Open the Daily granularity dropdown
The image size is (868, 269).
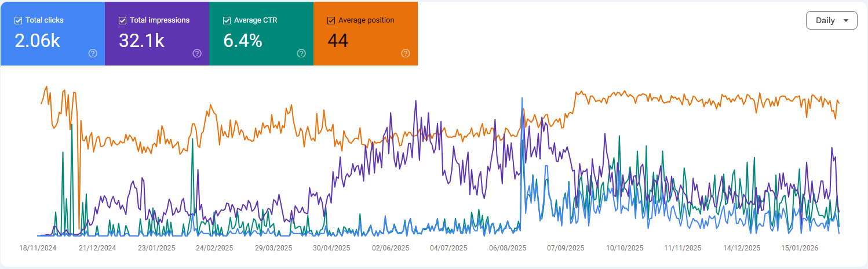coord(831,20)
